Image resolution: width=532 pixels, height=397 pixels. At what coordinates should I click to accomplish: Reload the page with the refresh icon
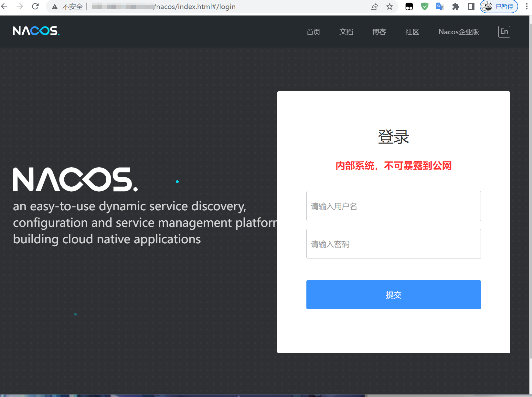point(35,6)
